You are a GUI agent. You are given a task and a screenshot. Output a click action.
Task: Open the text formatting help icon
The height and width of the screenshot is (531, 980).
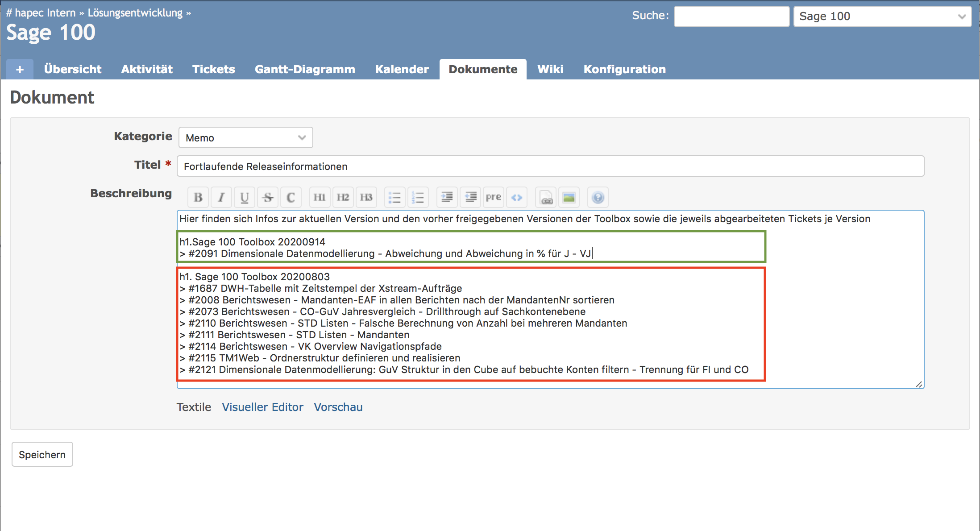[598, 197]
